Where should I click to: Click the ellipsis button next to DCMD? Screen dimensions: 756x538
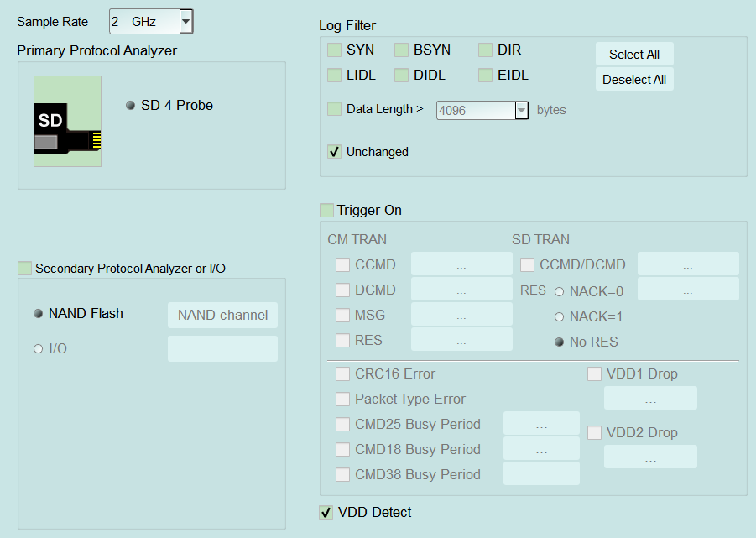pyautogui.click(x=461, y=289)
